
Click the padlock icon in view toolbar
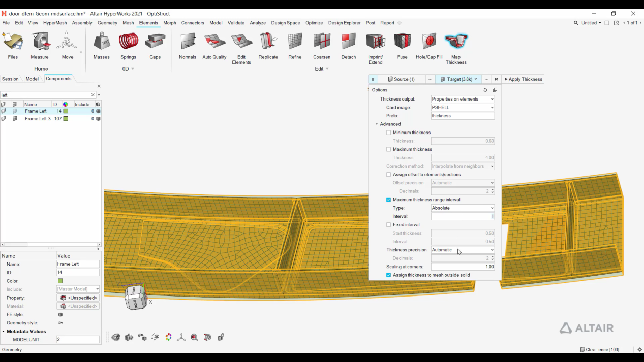221,337
